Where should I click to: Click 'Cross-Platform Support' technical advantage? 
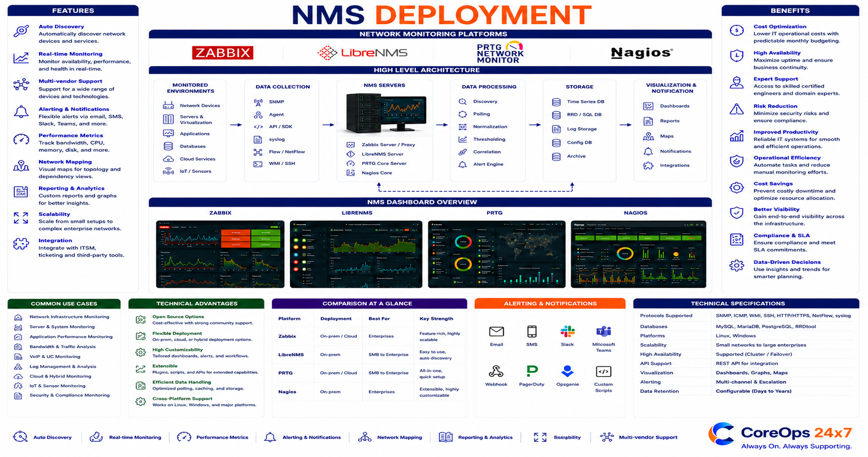pyautogui.click(x=182, y=398)
